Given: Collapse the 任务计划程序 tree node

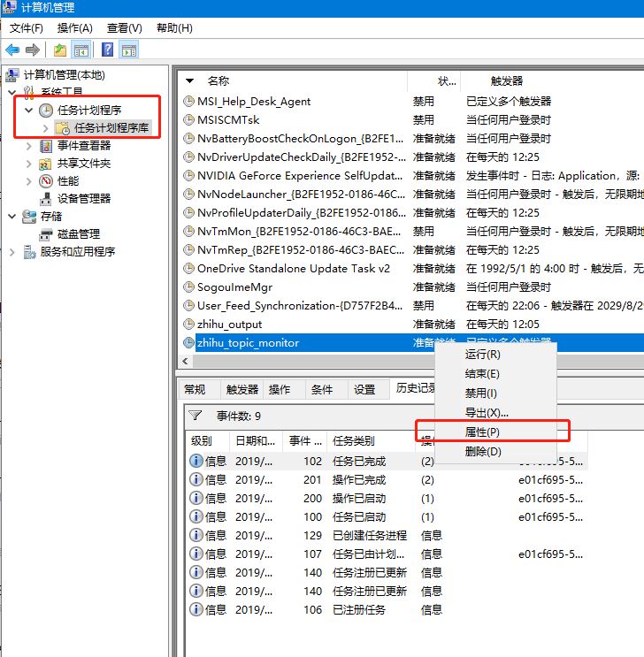Looking at the screenshot, I should point(28,111).
